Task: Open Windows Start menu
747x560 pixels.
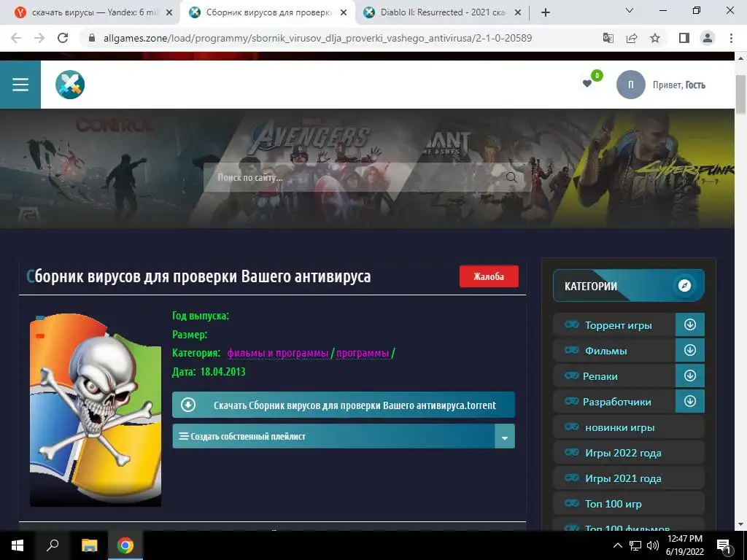Action: pyautogui.click(x=18, y=545)
